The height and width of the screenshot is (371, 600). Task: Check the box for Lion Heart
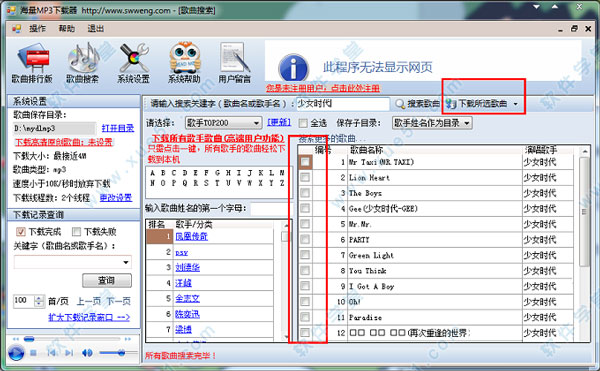tap(305, 177)
